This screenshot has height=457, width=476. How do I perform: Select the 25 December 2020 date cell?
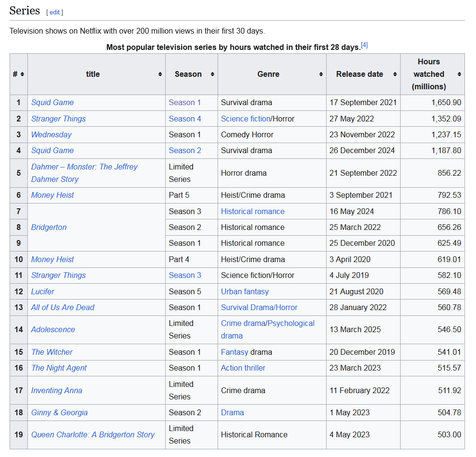363,243
